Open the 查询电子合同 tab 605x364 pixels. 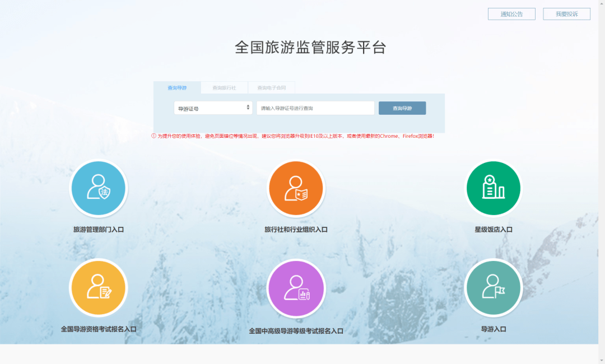coord(271,88)
